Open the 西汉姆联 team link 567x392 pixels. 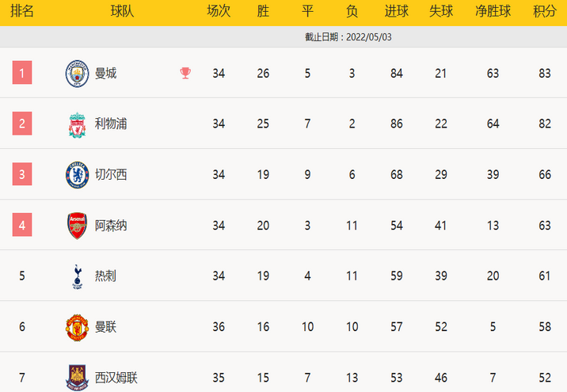pyautogui.click(x=116, y=378)
